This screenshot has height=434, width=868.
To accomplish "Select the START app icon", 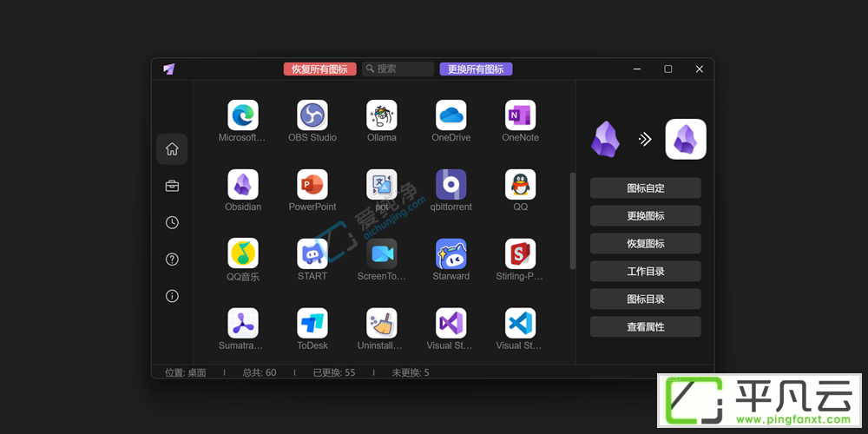I will [x=312, y=253].
